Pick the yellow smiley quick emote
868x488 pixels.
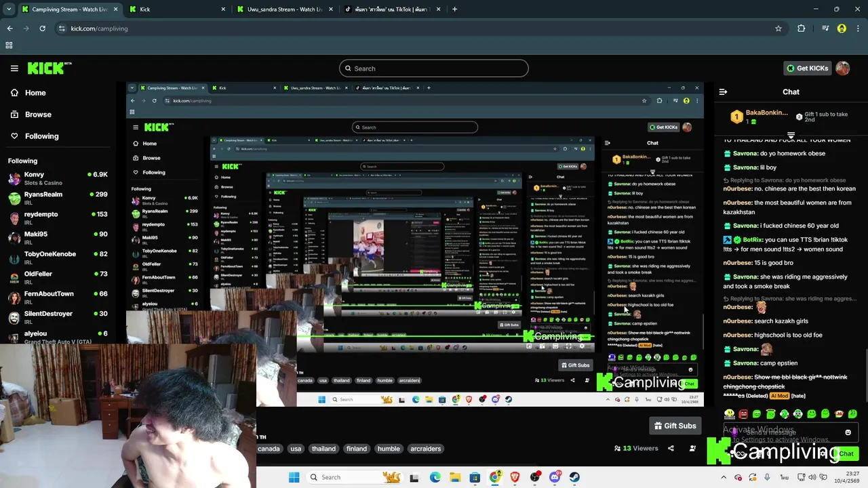pos(730,413)
